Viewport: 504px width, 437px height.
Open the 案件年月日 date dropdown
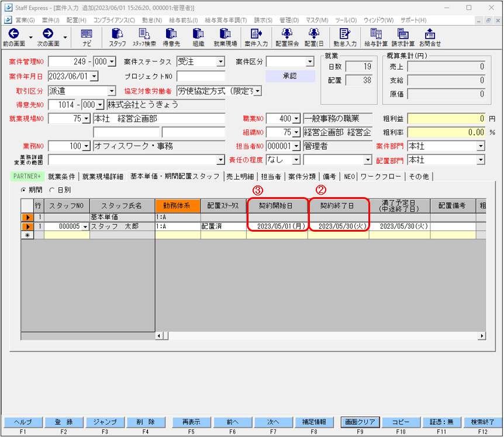[94, 76]
